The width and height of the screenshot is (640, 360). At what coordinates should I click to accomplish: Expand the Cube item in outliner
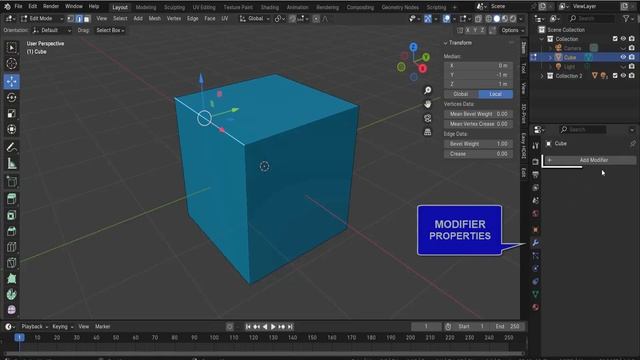pyautogui.click(x=550, y=58)
